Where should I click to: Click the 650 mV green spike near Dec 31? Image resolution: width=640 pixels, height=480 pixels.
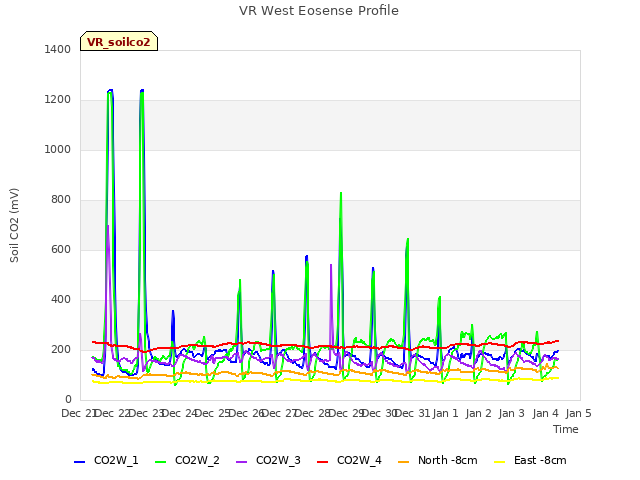pos(407,240)
